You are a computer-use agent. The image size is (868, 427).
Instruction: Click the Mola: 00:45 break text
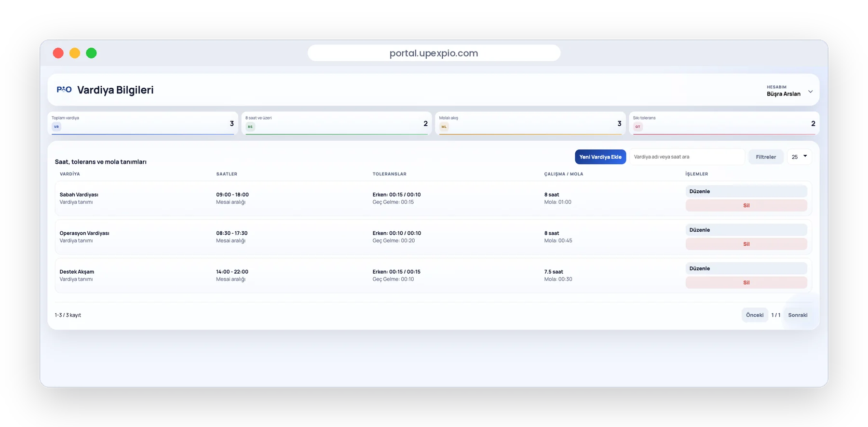pos(558,240)
